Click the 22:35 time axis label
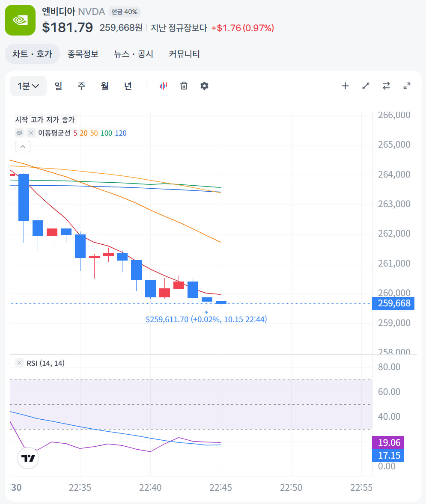Image resolution: width=426 pixels, height=504 pixels. (x=80, y=488)
